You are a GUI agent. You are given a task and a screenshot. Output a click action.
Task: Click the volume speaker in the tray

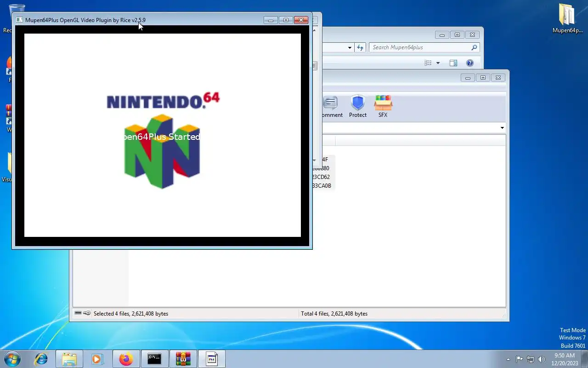tap(542, 359)
